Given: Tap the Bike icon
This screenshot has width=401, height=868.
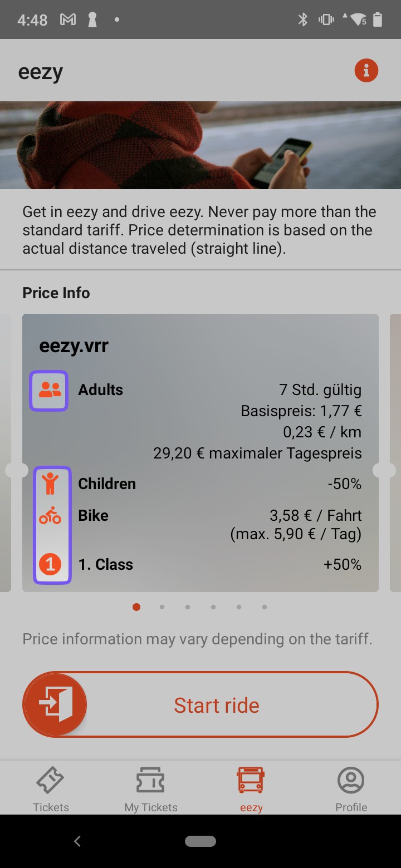Looking at the screenshot, I should (50, 516).
